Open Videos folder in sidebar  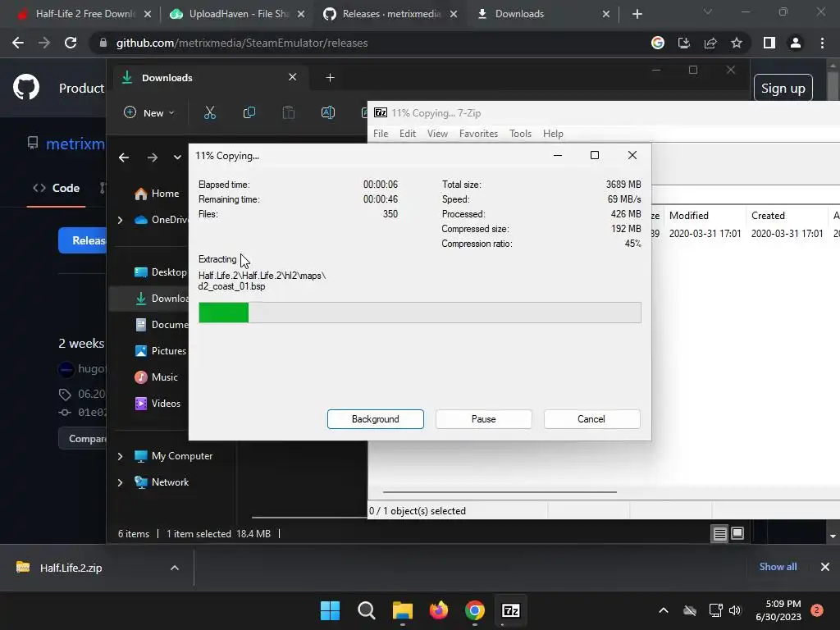pos(157,404)
